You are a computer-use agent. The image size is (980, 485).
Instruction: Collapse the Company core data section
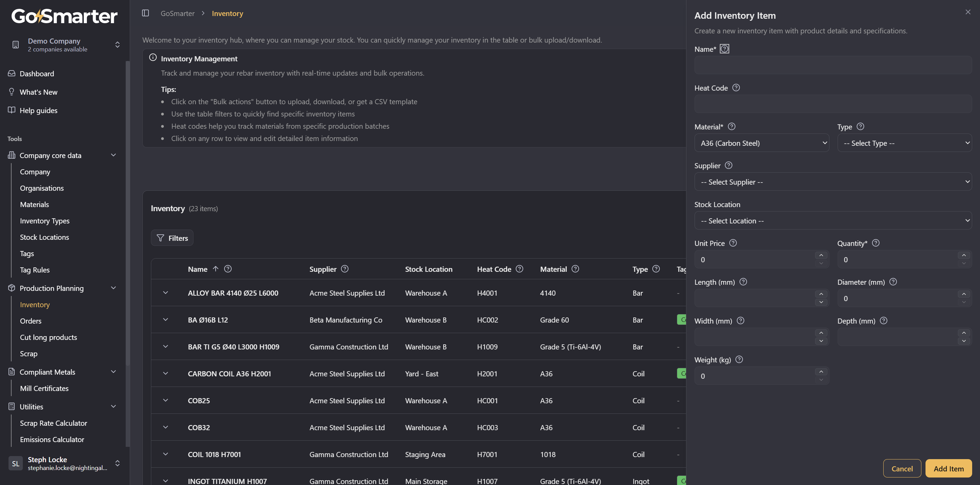click(113, 155)
